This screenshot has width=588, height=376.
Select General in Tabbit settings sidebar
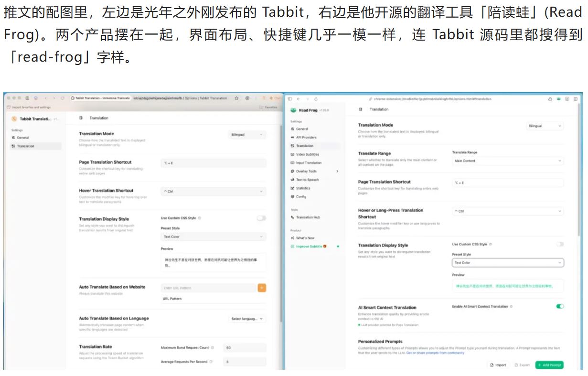click(x=22, y=138)
